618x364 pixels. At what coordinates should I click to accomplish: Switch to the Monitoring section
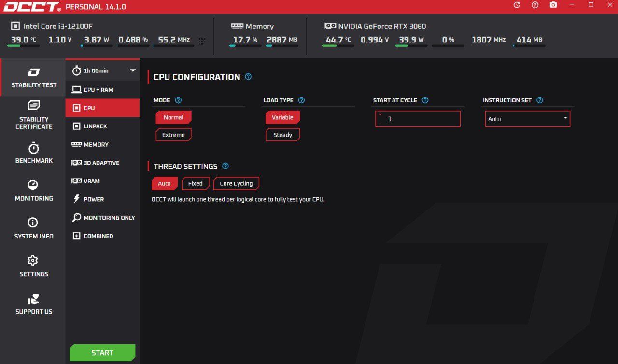33,191
